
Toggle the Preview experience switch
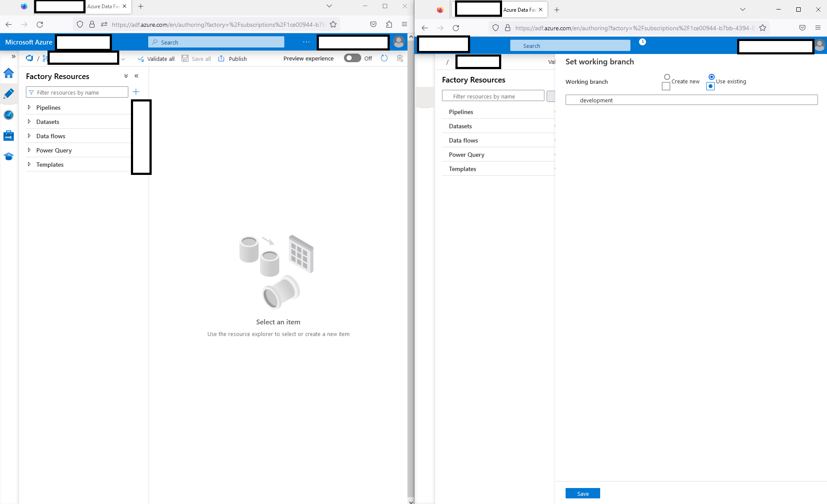[x=353, y=58]
